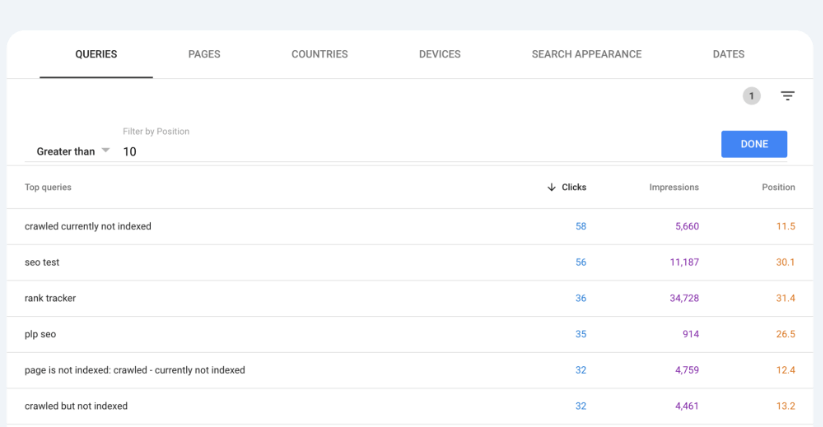
Task: Go to the Dates tab
Action: coord(728,54)
